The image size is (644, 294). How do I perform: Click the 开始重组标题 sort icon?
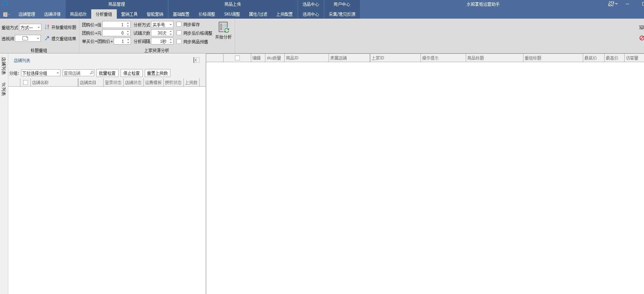47,27
